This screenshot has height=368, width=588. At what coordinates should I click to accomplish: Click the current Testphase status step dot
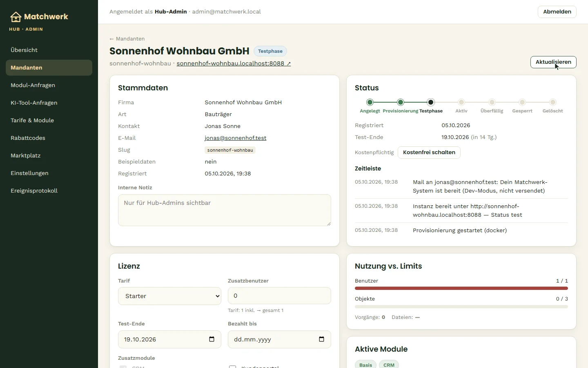[431, 102]
